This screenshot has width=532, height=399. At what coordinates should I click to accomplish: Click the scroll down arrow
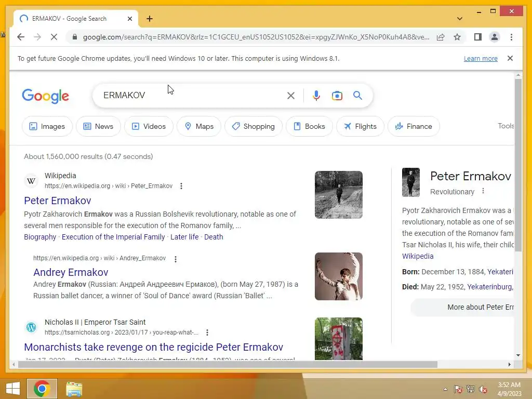518,355
